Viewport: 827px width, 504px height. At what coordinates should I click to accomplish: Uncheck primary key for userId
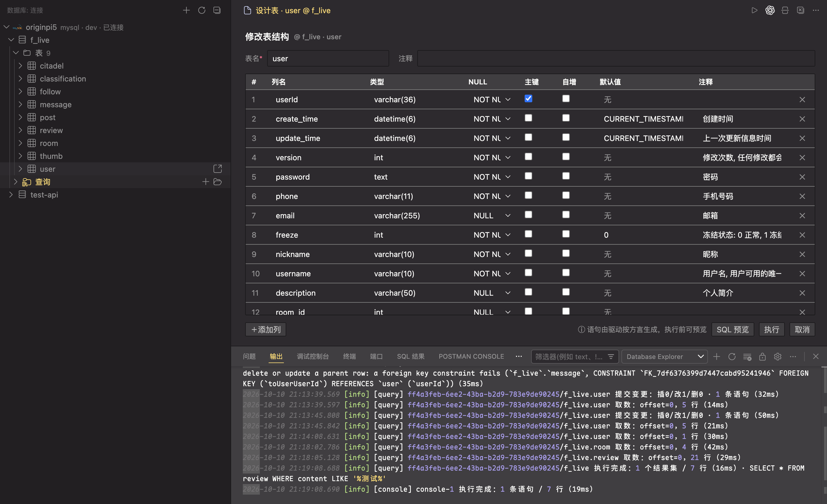(x=528, y=98)
